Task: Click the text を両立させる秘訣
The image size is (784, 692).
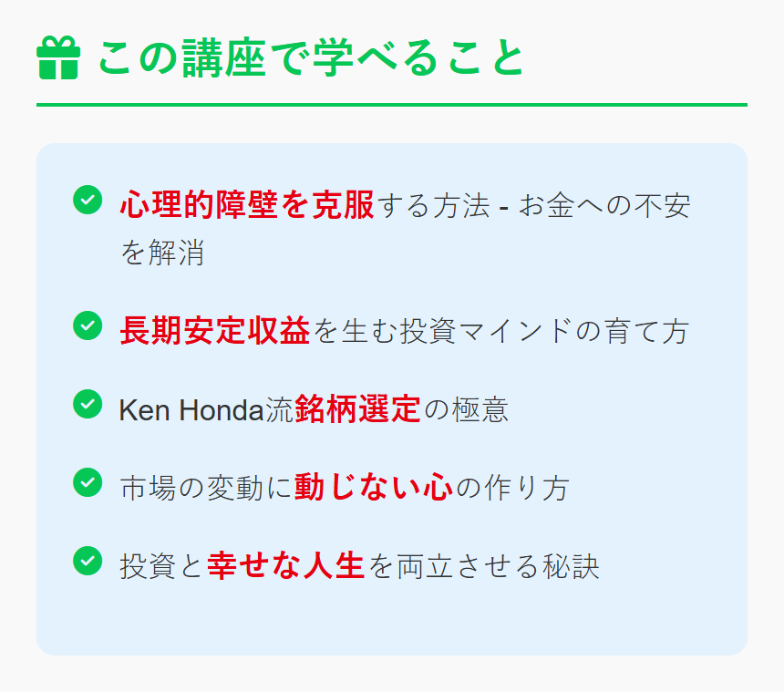Action: point(483,566)
